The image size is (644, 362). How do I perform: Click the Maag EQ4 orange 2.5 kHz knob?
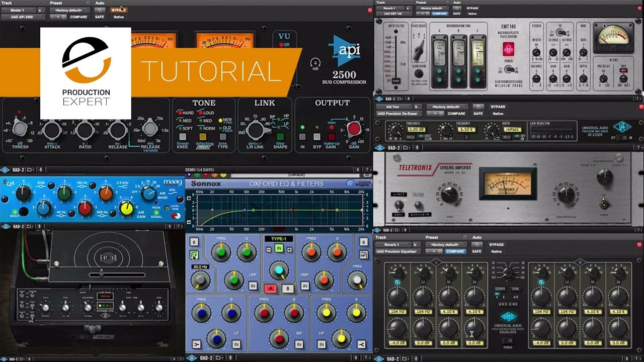106,193
